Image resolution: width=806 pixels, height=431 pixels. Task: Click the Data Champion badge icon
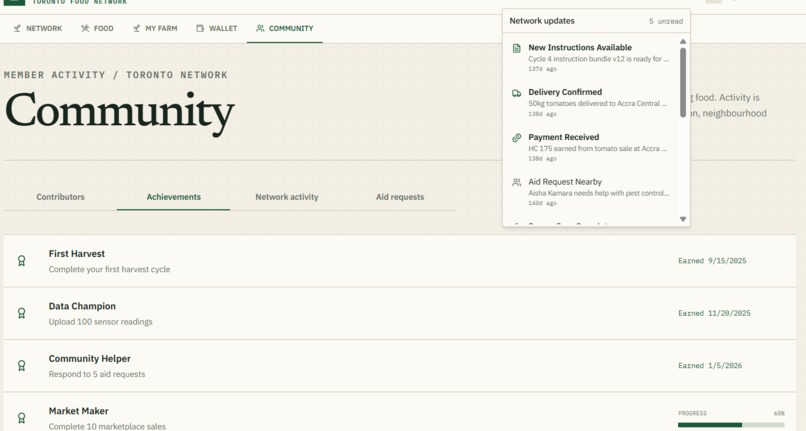[22, 313]
